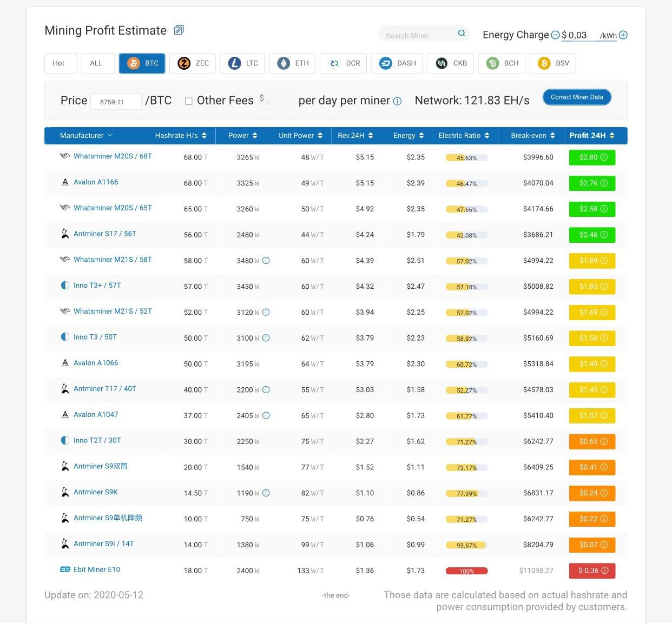Open the Manufacturer dropdown filter
Screen dimensions: 672x623
87,136
